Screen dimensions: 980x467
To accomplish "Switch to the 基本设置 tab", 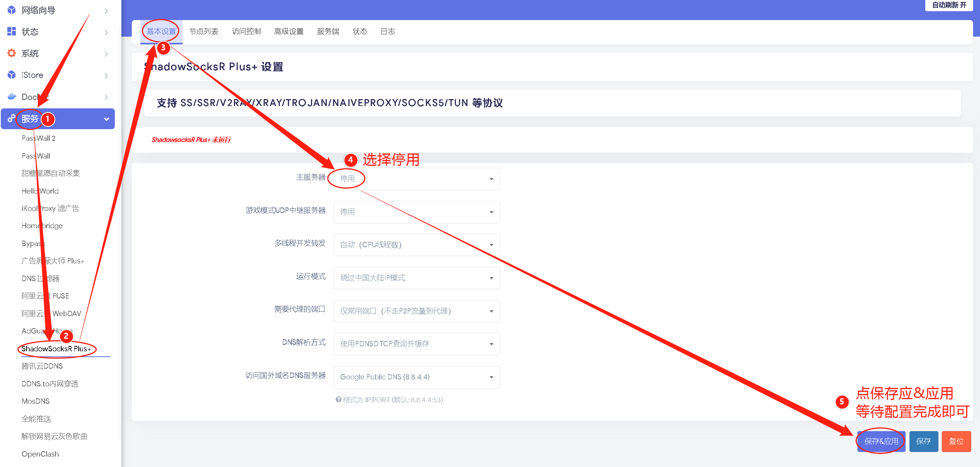I will [x=161, y=32].
